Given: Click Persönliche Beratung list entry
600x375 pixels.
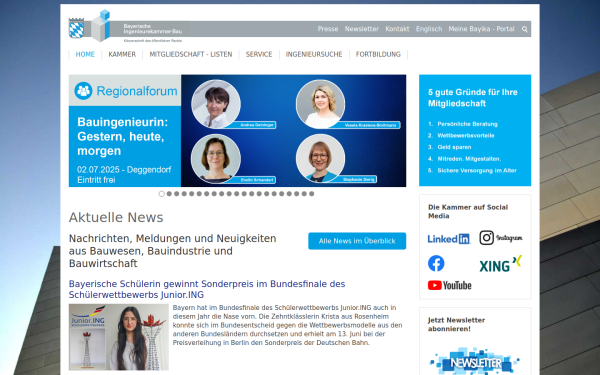Looking at the screenshot, I should click(x=467, y=124).
